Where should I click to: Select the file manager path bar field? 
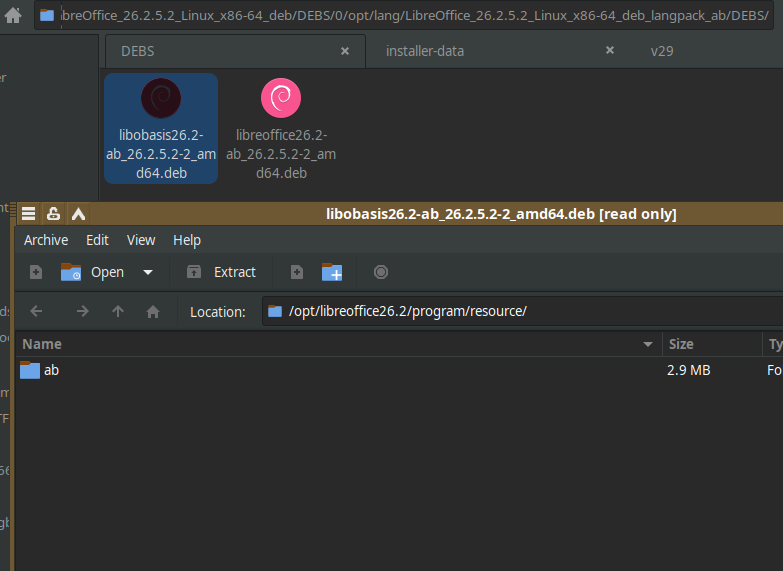403,15
